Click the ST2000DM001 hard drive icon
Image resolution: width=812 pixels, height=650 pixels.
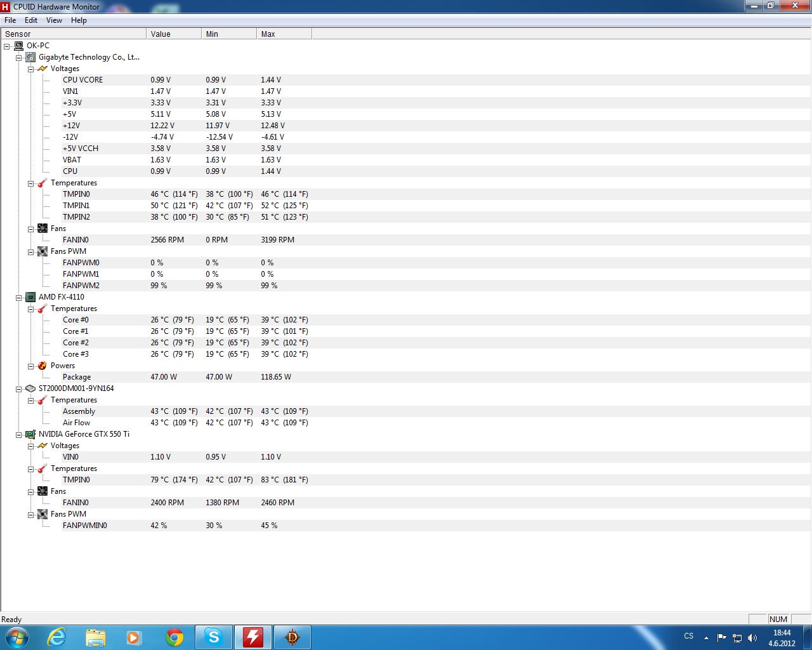[x=30, y=388]
